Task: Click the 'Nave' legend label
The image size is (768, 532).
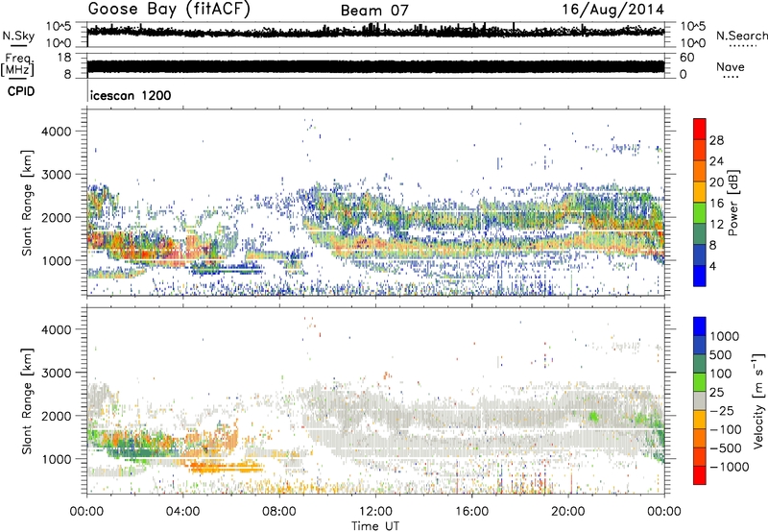Action: click(x=731, y=66)
